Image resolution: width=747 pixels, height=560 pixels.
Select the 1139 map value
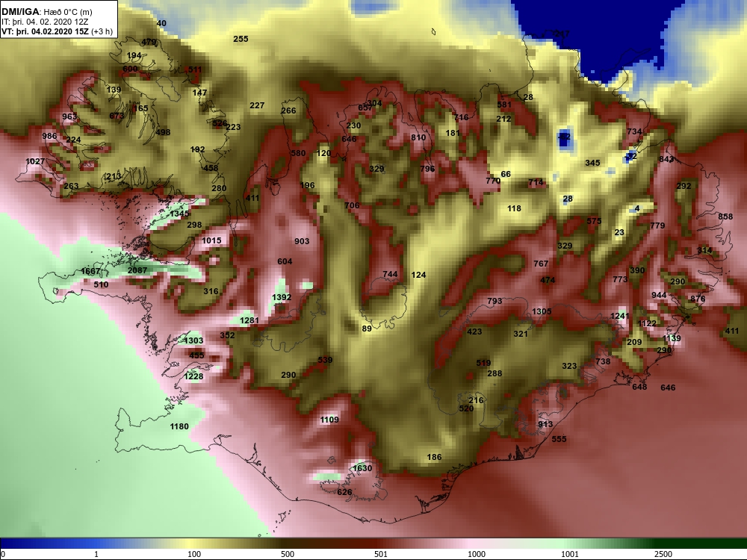(x=672, y=338)
